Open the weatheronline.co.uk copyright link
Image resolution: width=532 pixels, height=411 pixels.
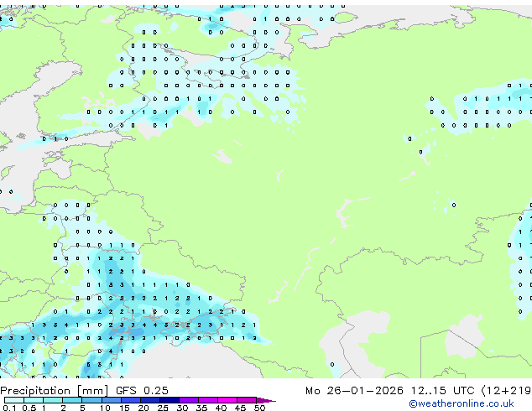(x=461, y=403)
